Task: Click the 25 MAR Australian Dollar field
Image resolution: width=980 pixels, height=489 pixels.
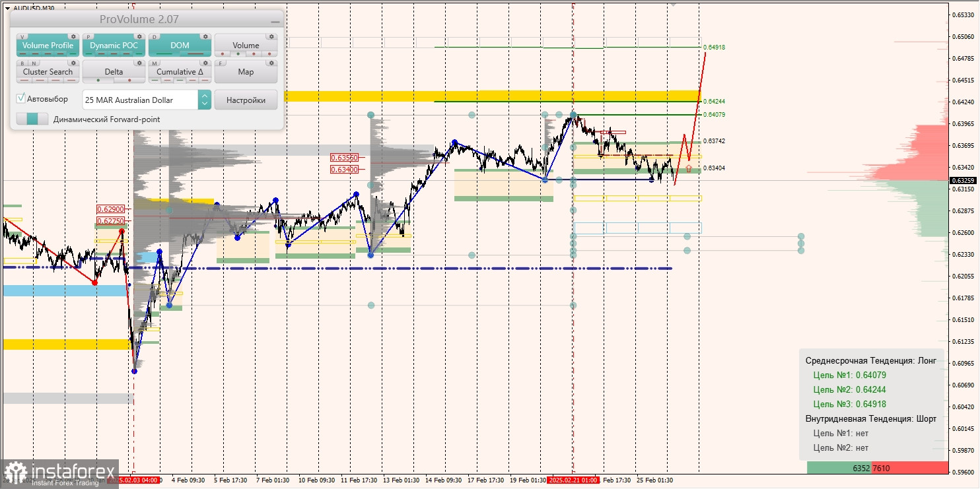Action: point(140,100)
